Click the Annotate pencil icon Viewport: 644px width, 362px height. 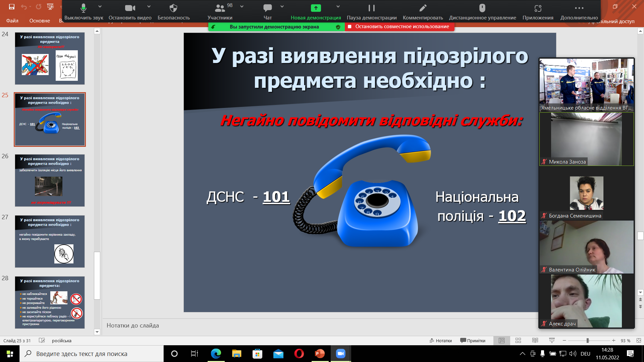[x=423, y=8]
